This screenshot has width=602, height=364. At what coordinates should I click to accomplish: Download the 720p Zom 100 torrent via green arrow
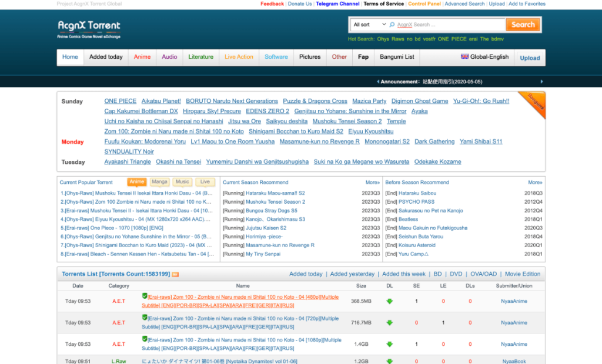point(389,322)
